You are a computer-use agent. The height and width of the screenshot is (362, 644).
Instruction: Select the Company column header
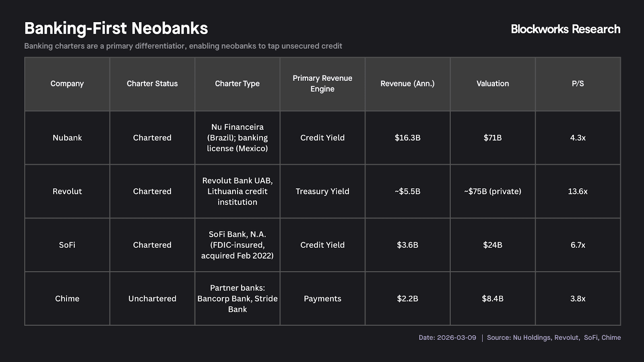(x=67, y=84)
